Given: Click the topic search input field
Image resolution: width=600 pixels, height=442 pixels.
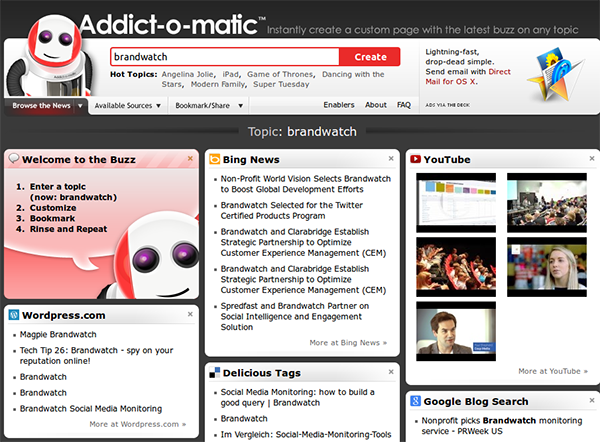Looking at the screenshot, I should coord(225,57).
